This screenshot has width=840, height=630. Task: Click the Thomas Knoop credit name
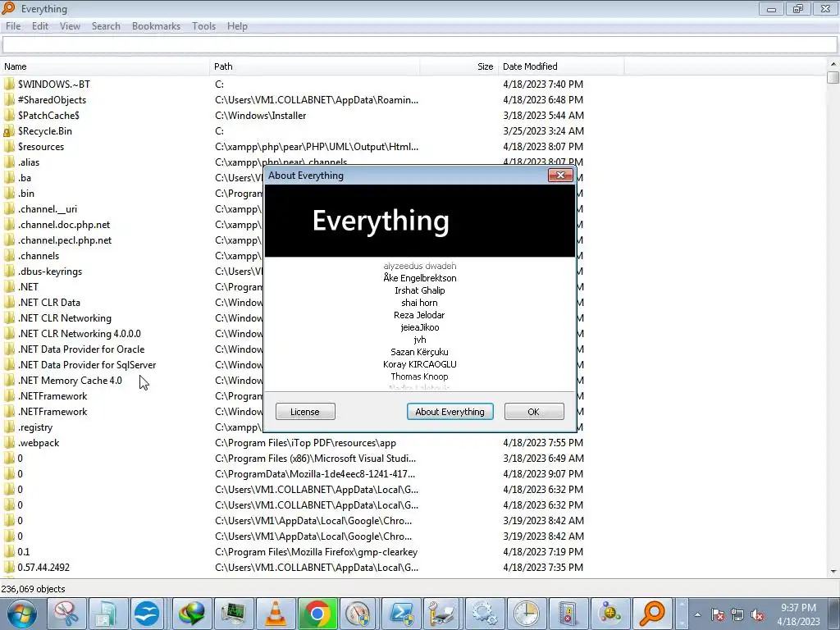[419, 377]
